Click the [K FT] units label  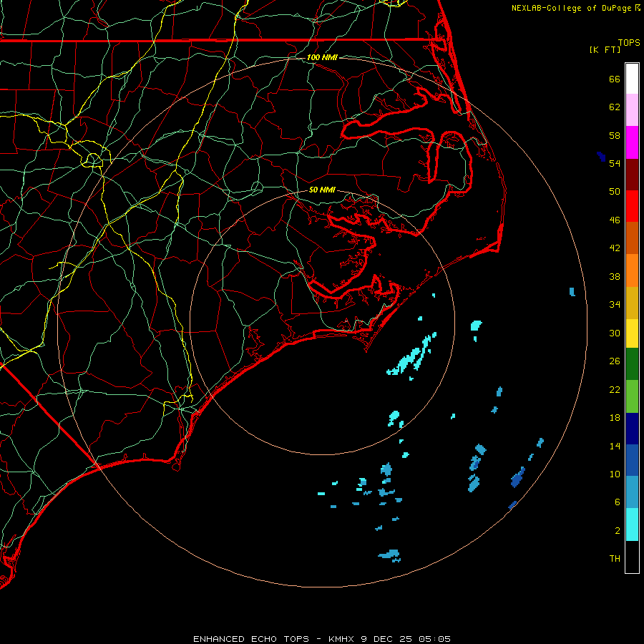coord(605,49)
